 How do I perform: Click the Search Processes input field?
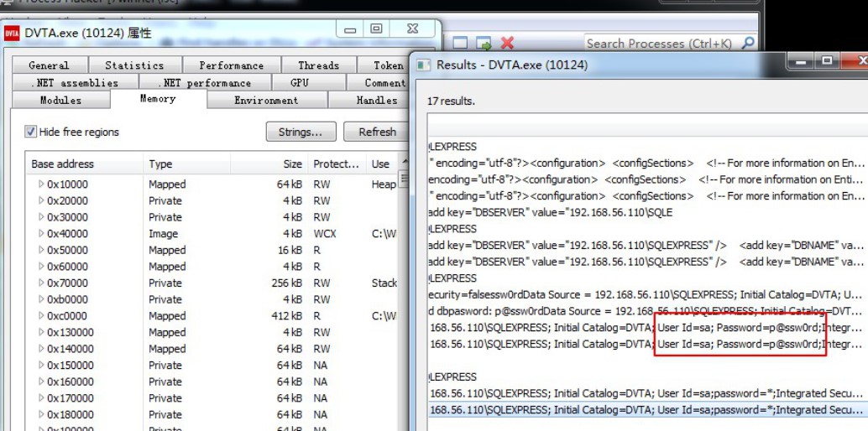tap(661, 43)
